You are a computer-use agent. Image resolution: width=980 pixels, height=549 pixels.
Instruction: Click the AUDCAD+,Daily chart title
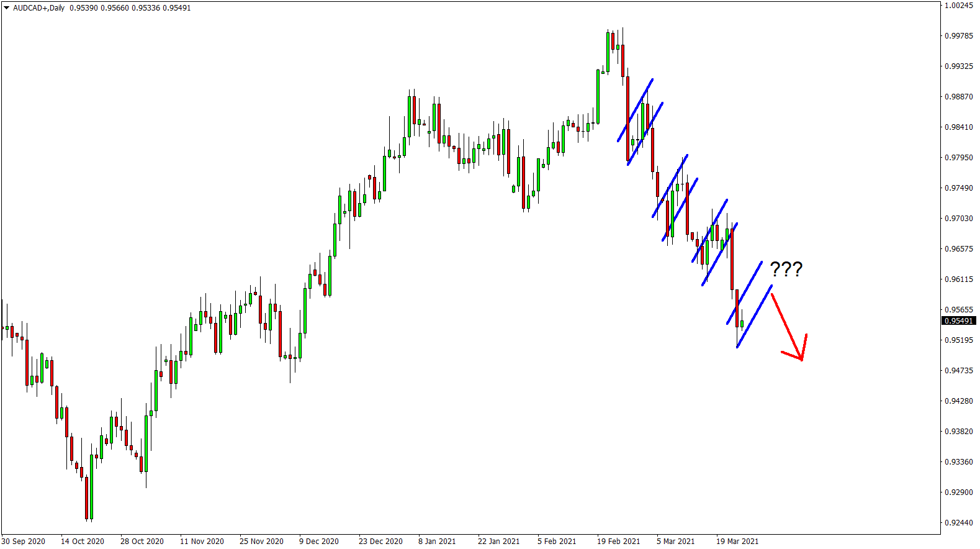pyautogui.click(x=38, y=8)
